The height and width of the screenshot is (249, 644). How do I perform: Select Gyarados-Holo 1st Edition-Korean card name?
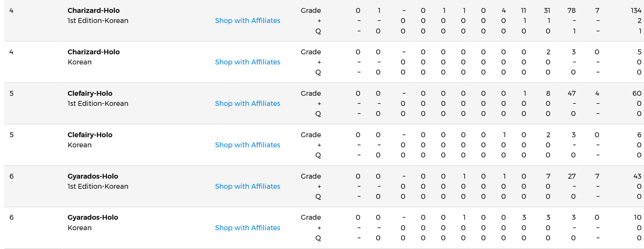pos(93,176)
